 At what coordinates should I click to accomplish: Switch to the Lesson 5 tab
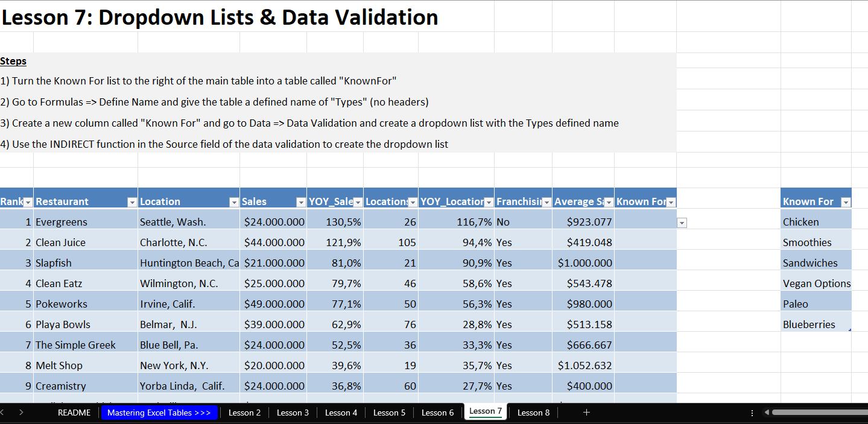pos(389,413)
